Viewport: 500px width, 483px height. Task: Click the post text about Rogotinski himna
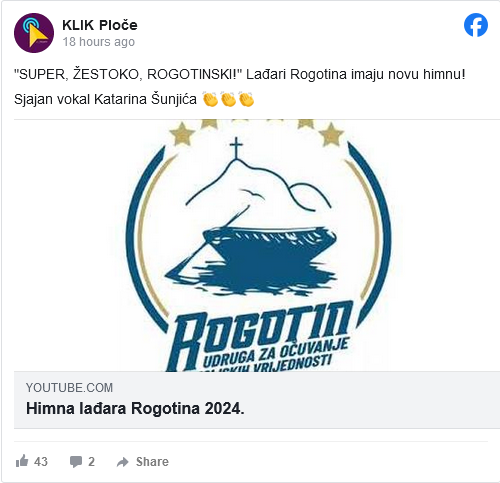(239, 74)
